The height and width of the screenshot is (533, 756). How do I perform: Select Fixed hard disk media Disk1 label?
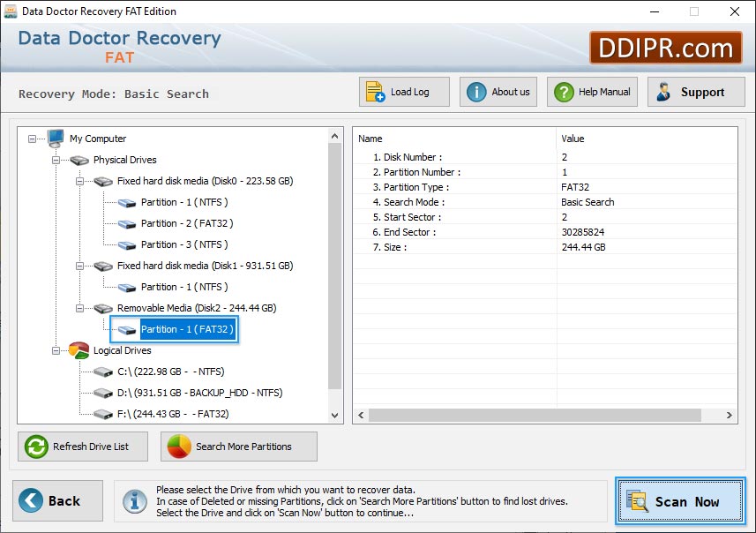[205, 266]
